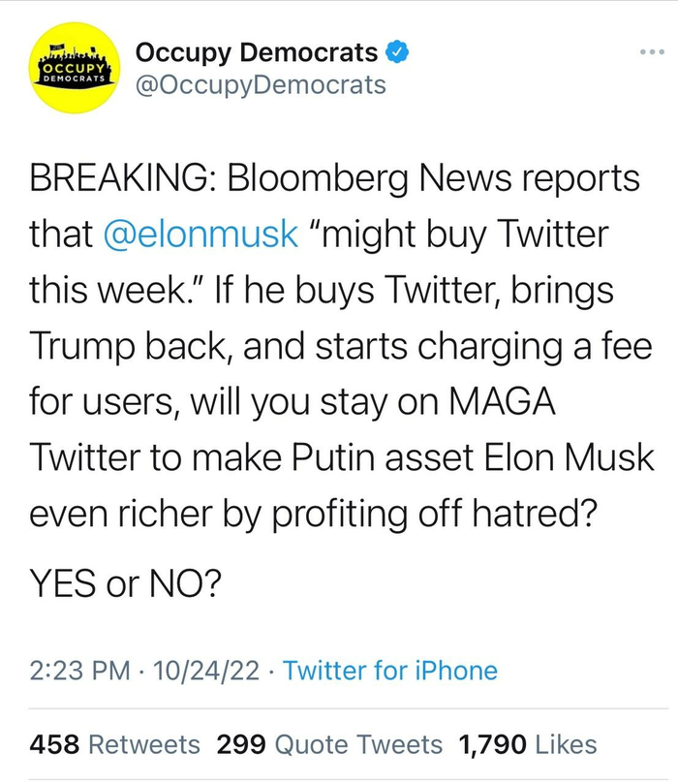Open the @OccupyDemocrats handle link
Screen dimensions: 678x784
coord(260,85)
